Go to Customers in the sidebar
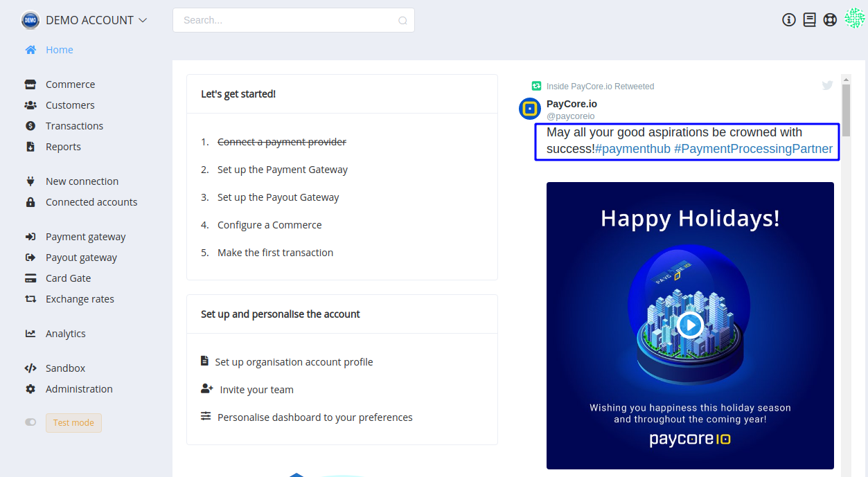868x477 pixels. click(x=70, y=105)
